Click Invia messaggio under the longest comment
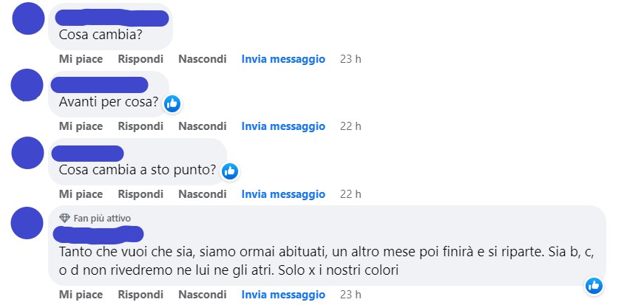Screen dimensions: 644x305 [283, 295]
